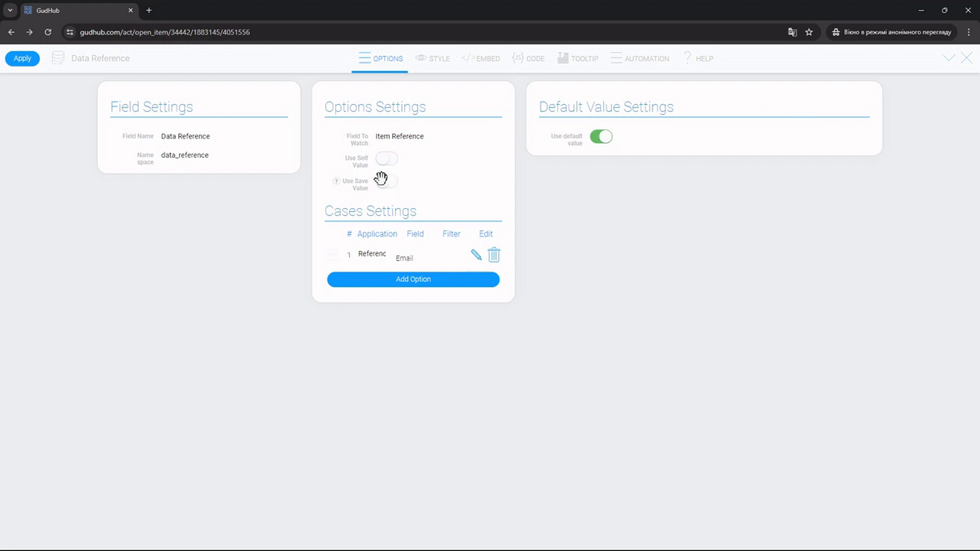Delete case row 1 with trash icon
The height and width of the screenshot is (551, 980).
pyautogui.click(x=494, y=255)
